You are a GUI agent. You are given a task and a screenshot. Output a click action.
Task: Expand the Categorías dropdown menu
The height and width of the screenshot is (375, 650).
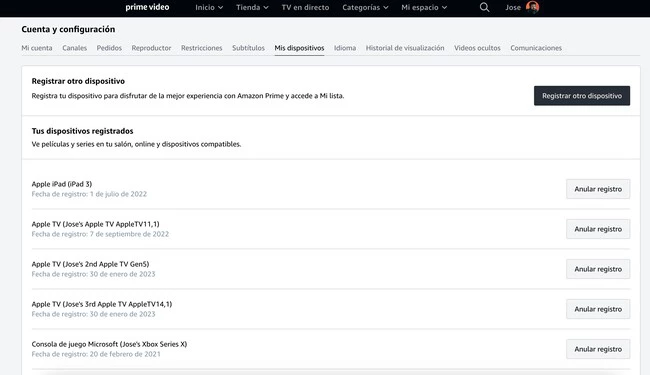coord(365,7)
